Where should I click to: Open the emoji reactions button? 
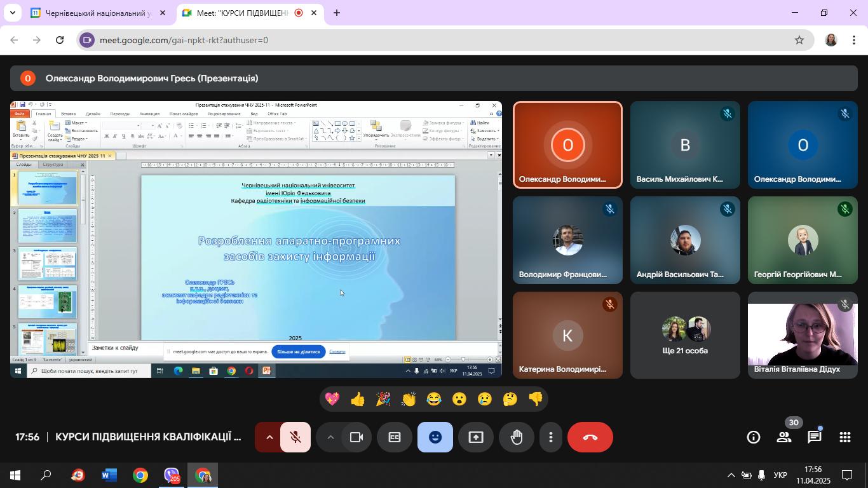(435, 437)
